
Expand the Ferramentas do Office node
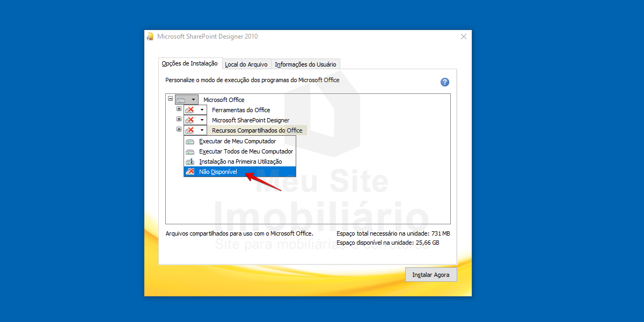179,109
